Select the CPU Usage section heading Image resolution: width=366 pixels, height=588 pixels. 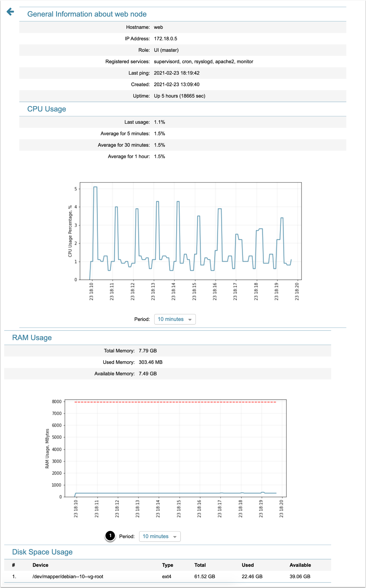(x=47, y=109)
